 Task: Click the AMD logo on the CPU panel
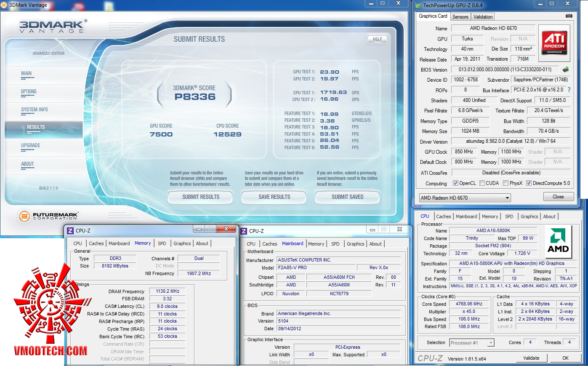pyautogui.click(x=558, y=241)
